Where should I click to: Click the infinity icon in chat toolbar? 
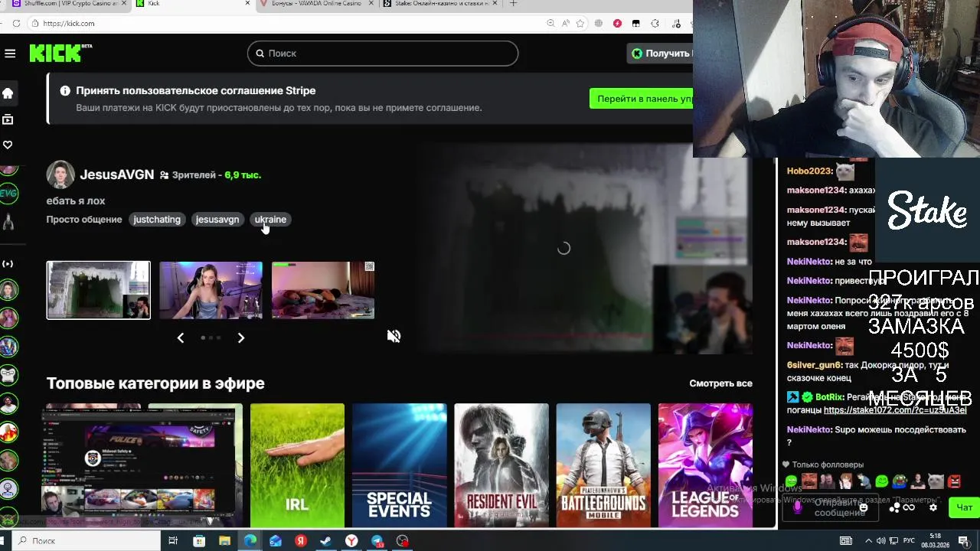point(909,507)
